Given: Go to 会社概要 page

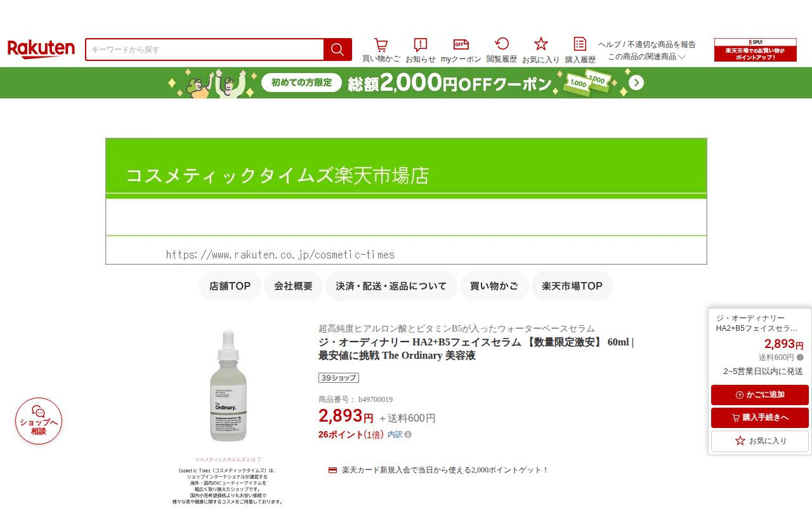Looking at the screenshot, I should click(294, 286).
